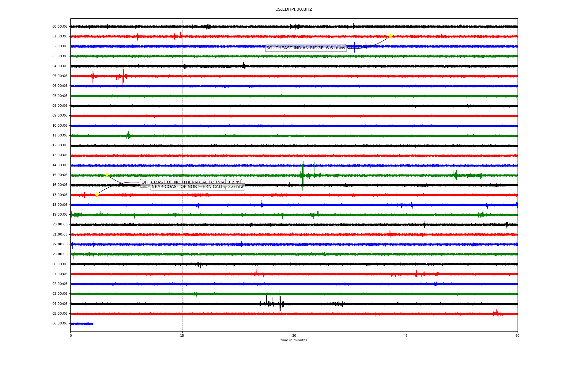Click the 11:00:06 row time label
This screenshot has height=368, width=588.
pyautogui.click(x=60, y=136)
